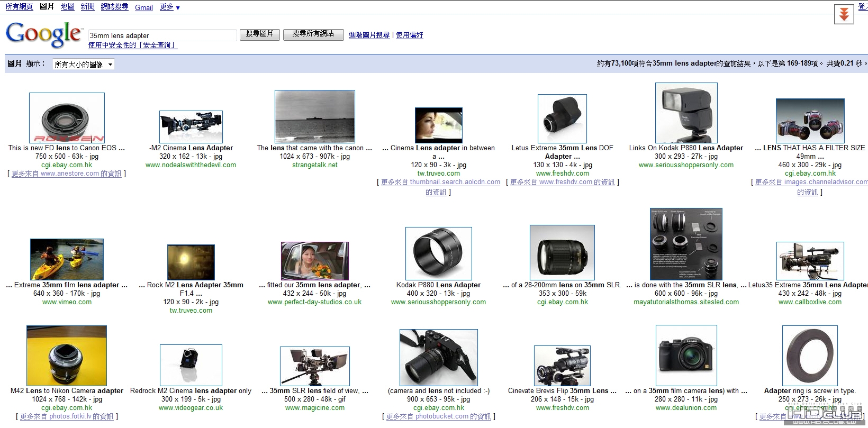Click the red double-arrow download icon
This screenshot has width=868, height=428.
click(x=844, y=14)
